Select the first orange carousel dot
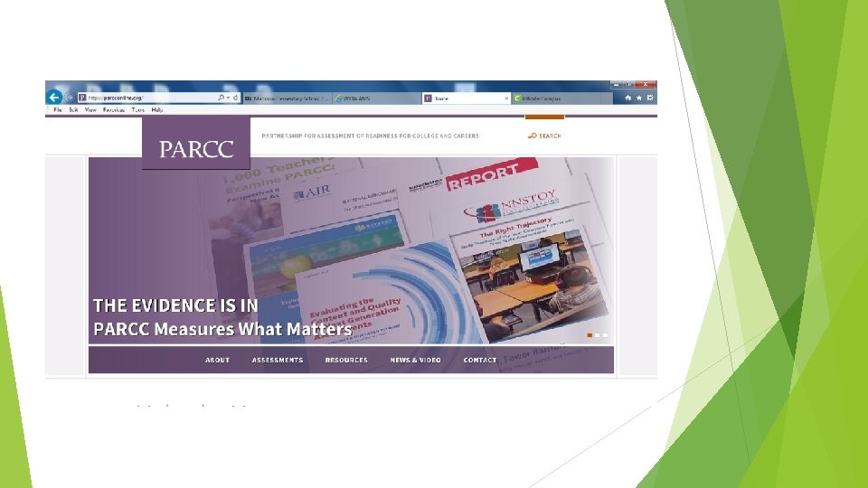This screenshot has height=488, width=868. (x=590, y=335)
